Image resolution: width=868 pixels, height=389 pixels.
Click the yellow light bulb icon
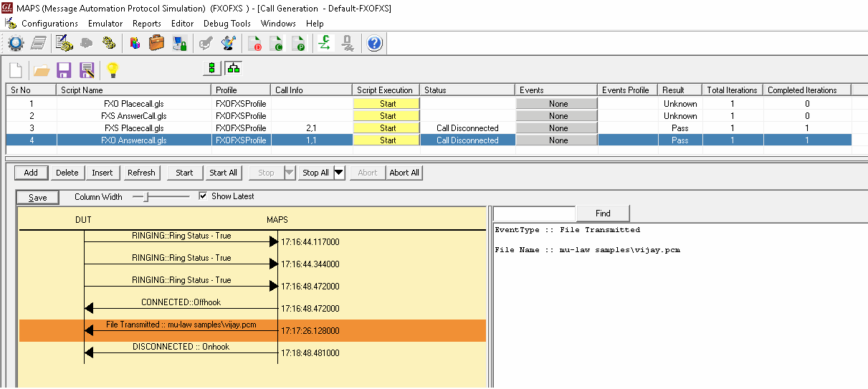click(113, 69)
